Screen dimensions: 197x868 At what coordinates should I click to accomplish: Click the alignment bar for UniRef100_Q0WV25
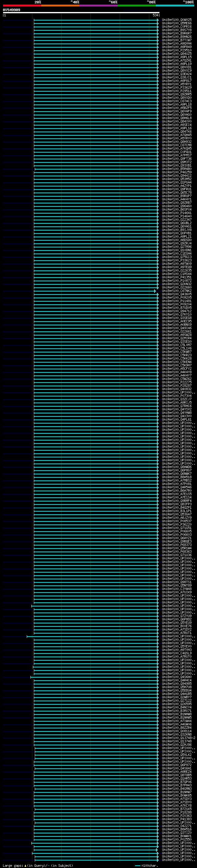pos(96,20)
